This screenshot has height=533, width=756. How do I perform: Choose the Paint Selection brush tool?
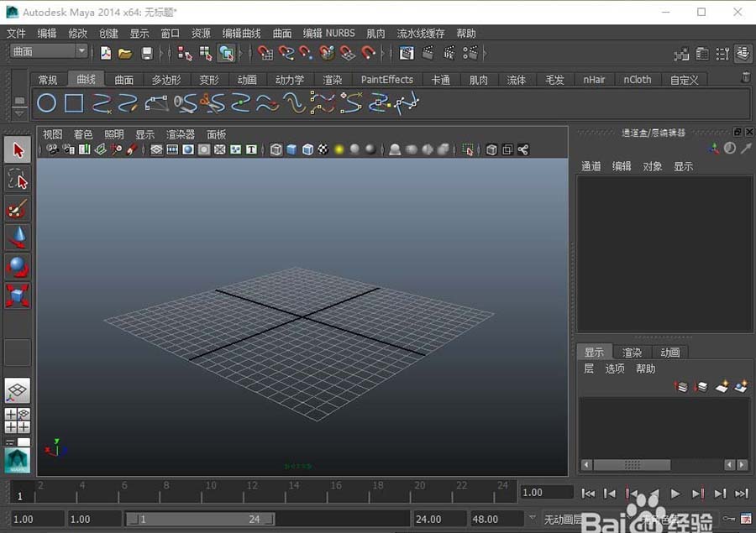coord(18,208)
